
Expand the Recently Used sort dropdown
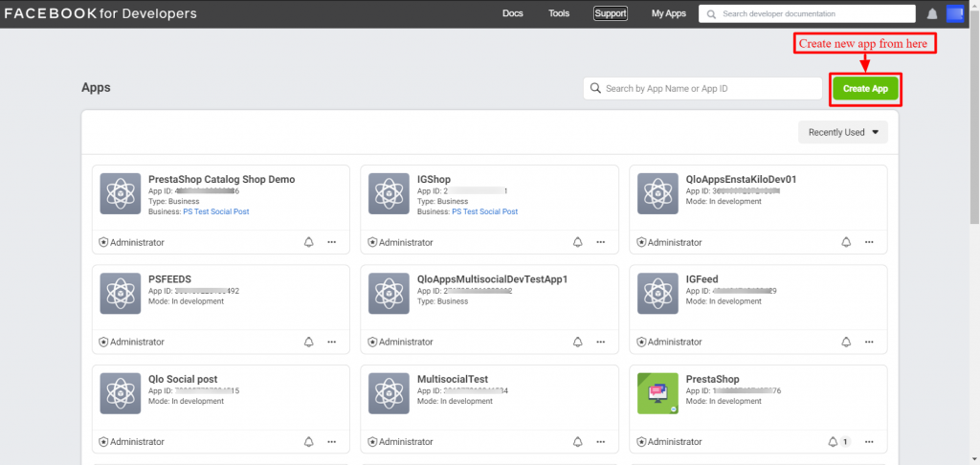coord(843,132)
